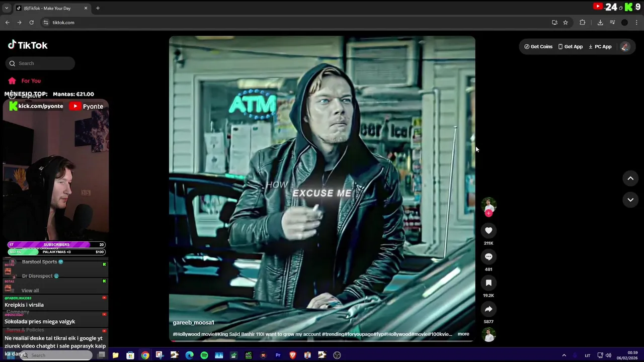The width and height of the screenshot is (644, 362).
Task: Click Chrome icon in taskbar
Action: 145,355
